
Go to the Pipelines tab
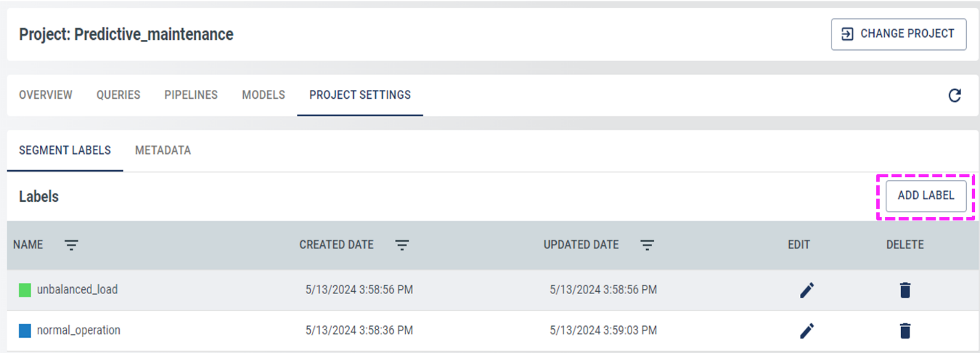click(191, 95)
